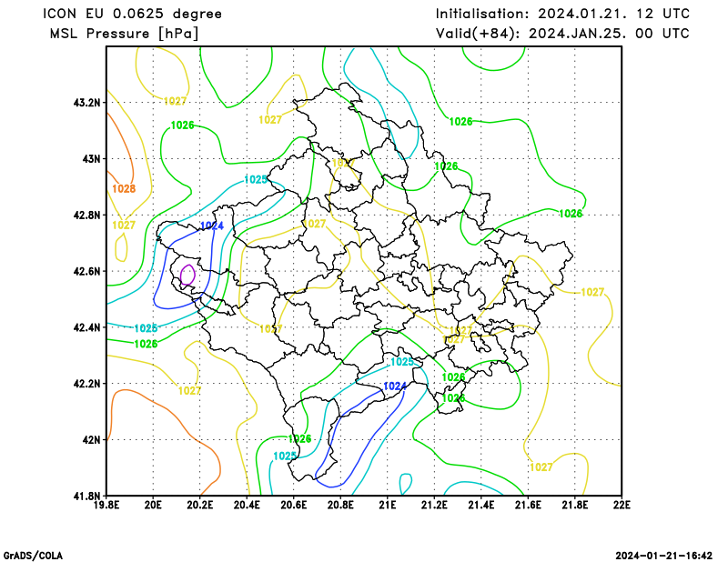
Task: Select the "41.8N" latitude label
Action: tap(86, 497)
